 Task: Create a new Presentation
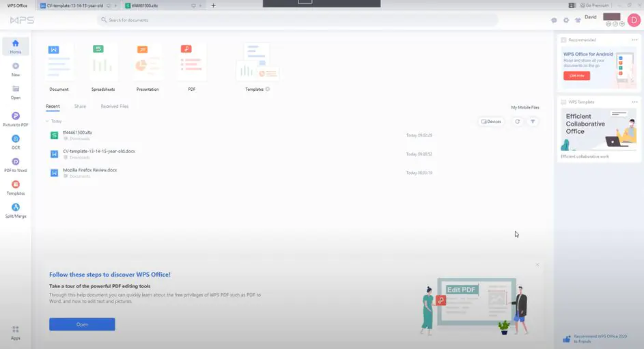point(148,67)
